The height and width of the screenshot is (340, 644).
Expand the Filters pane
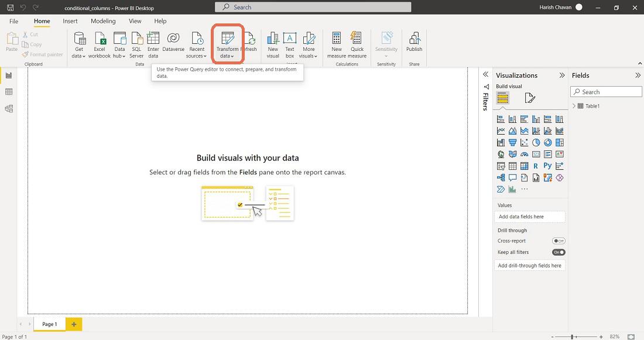[x=485, y=74]
